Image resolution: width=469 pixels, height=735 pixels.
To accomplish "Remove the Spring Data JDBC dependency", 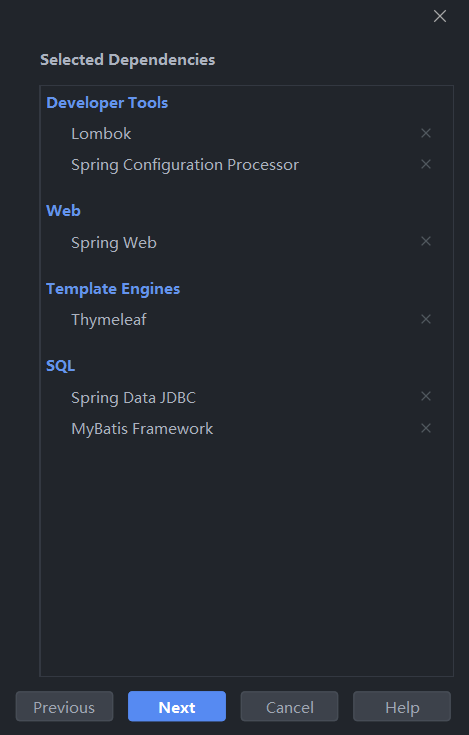I will 425,397.
